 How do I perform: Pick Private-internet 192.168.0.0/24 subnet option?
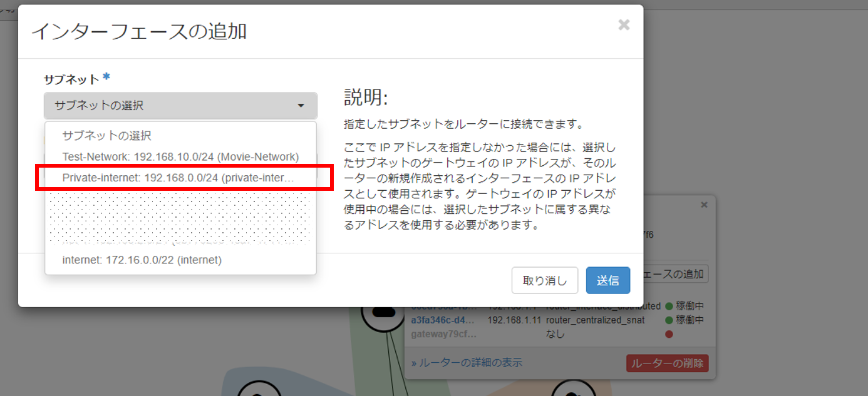[178, 178]
